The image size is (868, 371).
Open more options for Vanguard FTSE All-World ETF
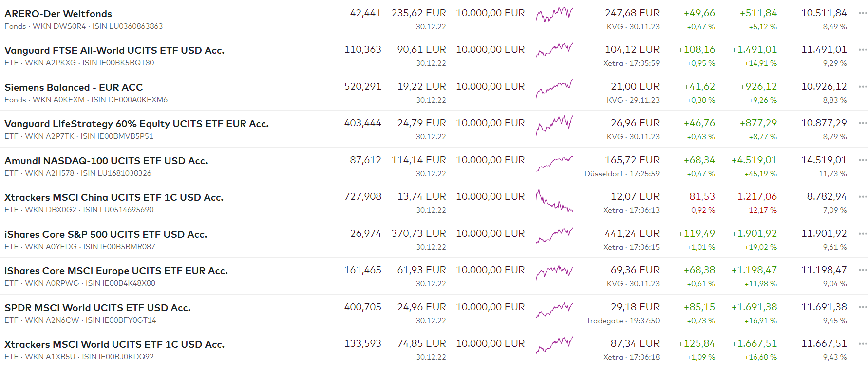862,50
